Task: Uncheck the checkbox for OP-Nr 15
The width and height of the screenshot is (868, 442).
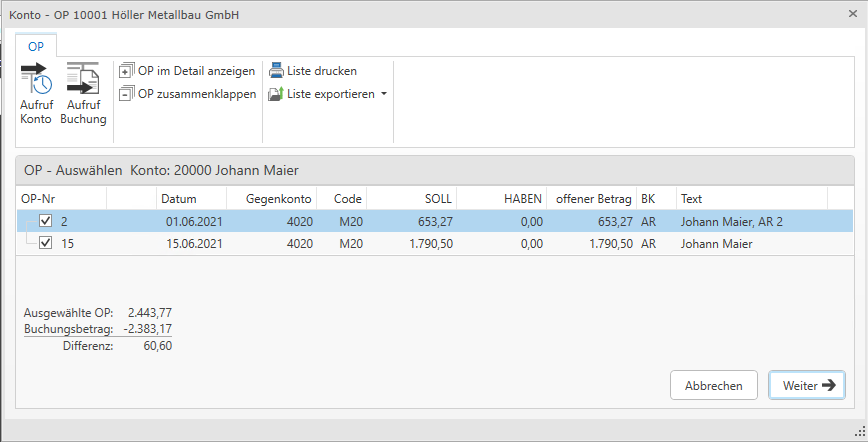Action: point(45,243)
